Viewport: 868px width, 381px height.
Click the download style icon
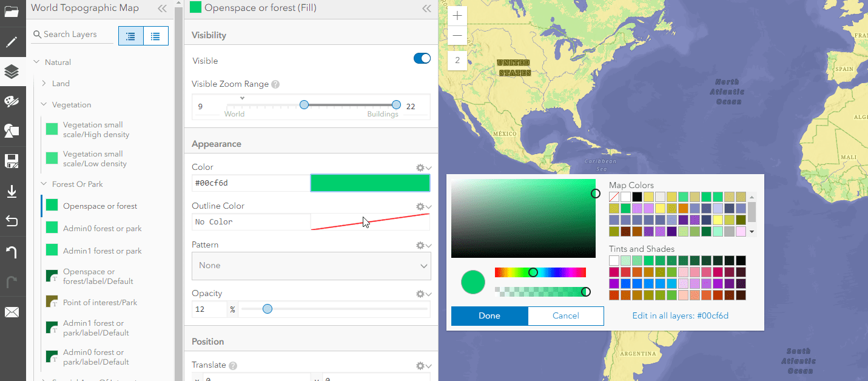13,190
